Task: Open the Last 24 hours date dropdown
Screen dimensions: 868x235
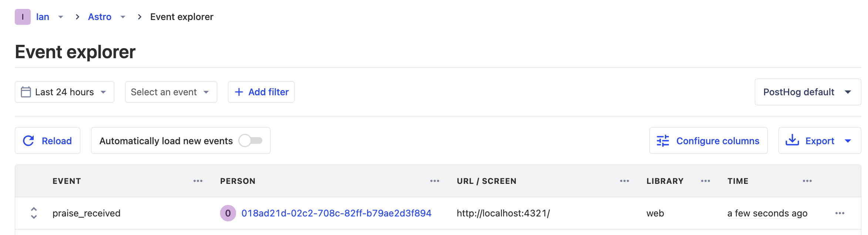Action: point(64,92)
